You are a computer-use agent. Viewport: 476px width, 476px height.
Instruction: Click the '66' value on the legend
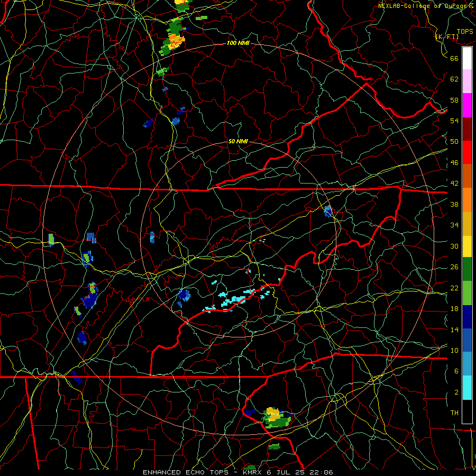[454, 58]
